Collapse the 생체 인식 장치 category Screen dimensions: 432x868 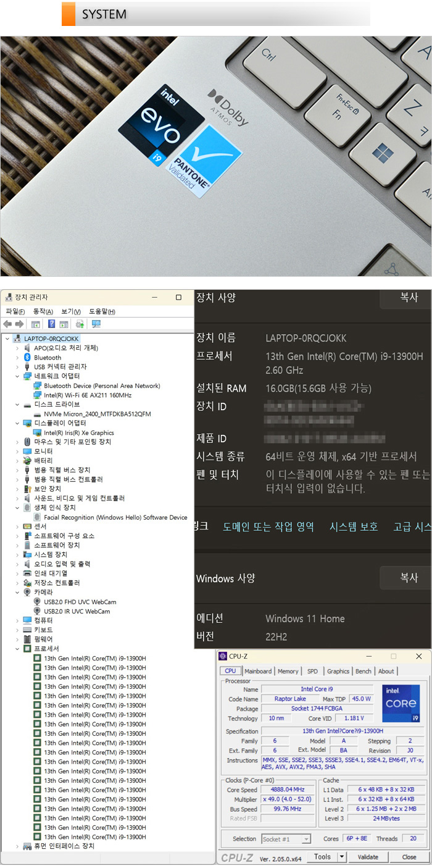click(x=17, y=507)
